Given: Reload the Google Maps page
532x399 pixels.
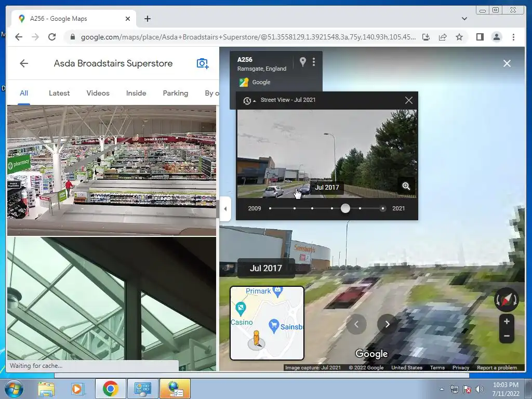Looking at the screenshot, I should pos(52,37).
